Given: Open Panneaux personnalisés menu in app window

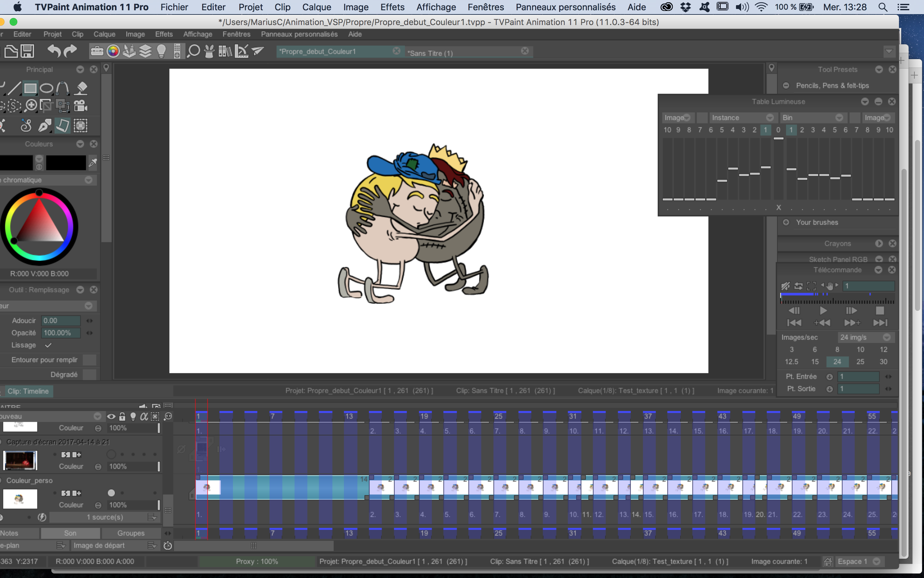Looking at the screenshot, I should click(299, 34).
